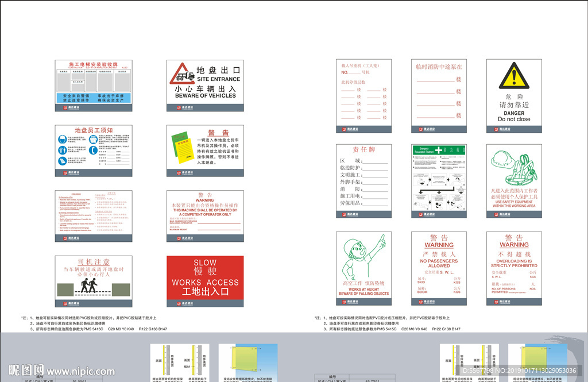This screenshot has height=382, width=588.
Task: Click the pedestrians crossing icon on driver notice
Action: pos(89,285)
